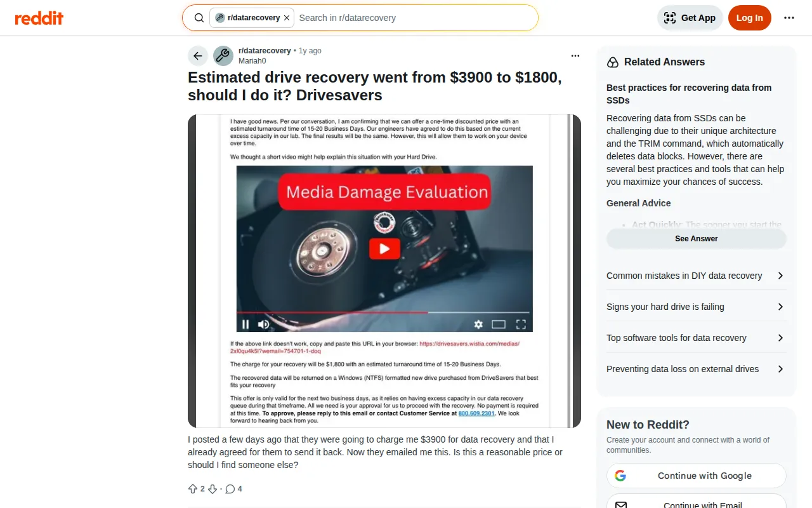Open the post options three-dot menu
Screen dimensions: 812x508
tap(575, 56)
